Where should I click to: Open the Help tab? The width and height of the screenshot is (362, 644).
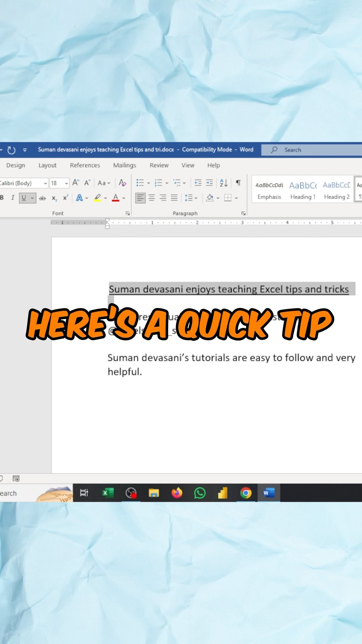[x=214, y=165]
